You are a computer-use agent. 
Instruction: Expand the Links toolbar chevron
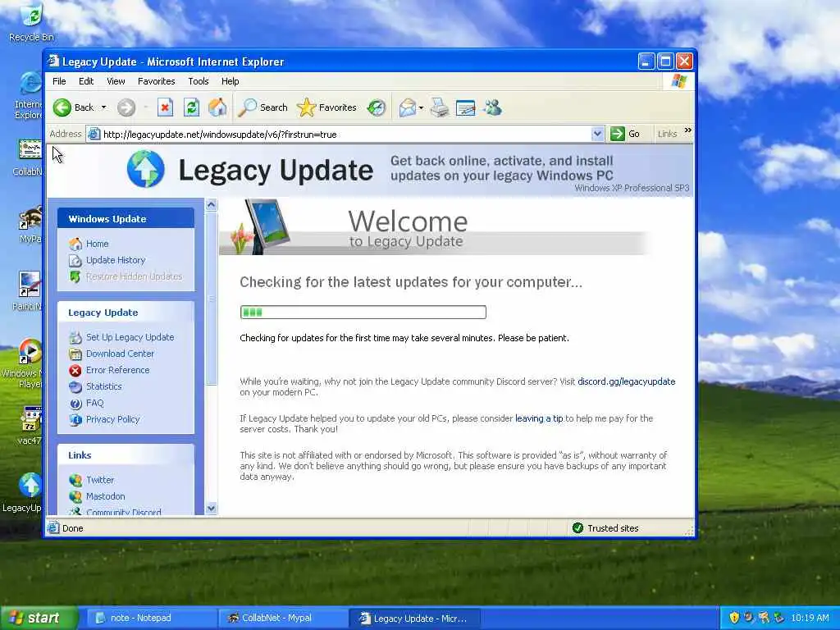(x=688, y=130)
